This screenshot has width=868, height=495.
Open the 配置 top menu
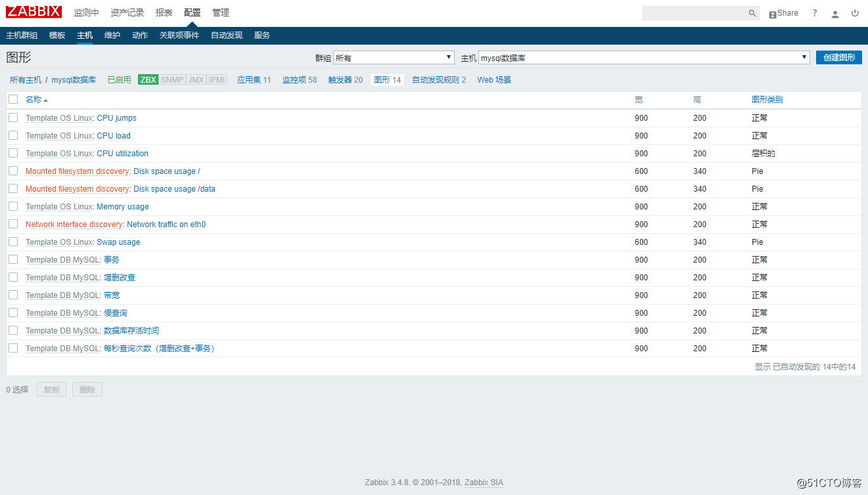(x=193, y=13)
